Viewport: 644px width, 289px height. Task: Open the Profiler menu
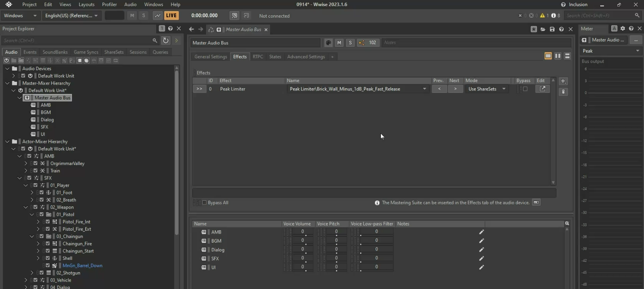coord(109,5)
